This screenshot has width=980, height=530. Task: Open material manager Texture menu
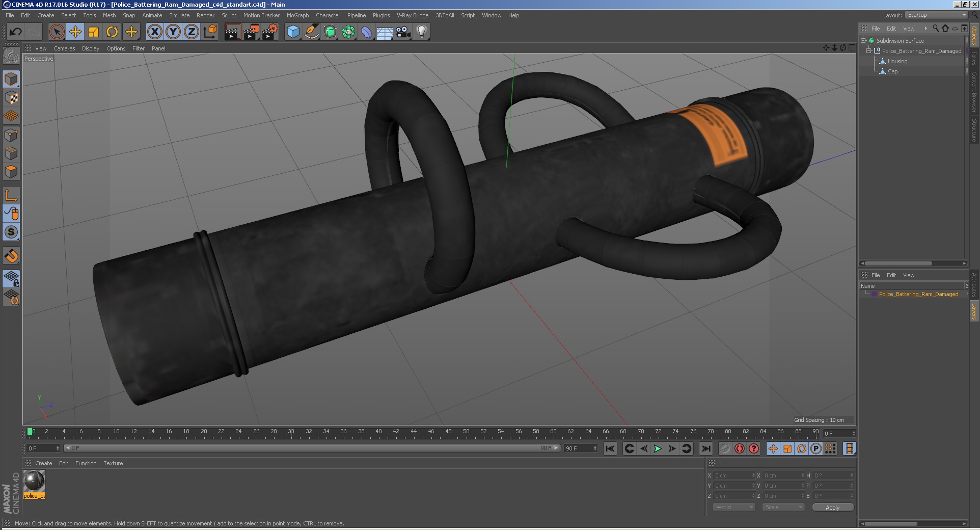[x=113, y=463]
